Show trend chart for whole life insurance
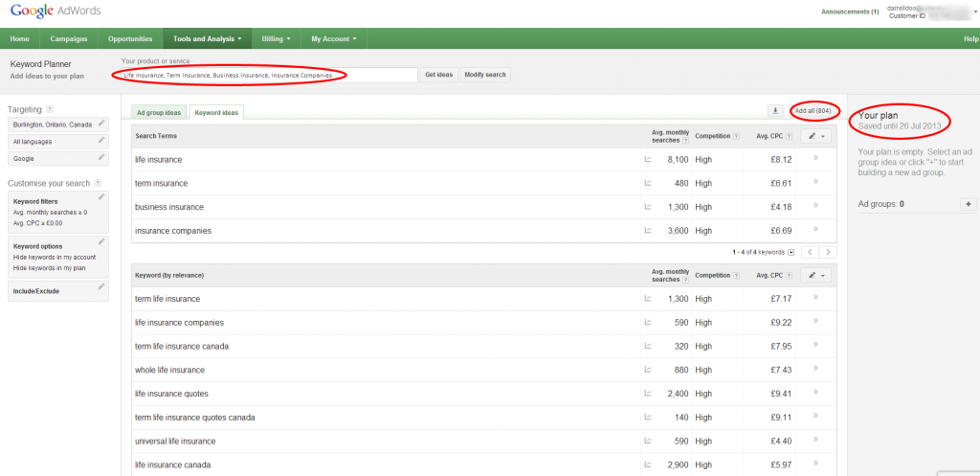This screenshot has height=476, width=980. click(648, 371)
